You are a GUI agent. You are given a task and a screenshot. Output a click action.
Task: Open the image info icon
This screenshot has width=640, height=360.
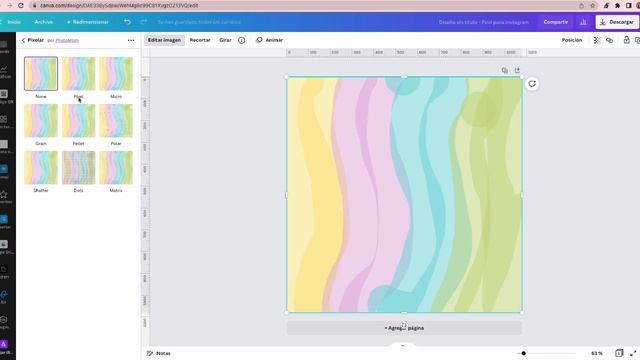coord(242,40)
